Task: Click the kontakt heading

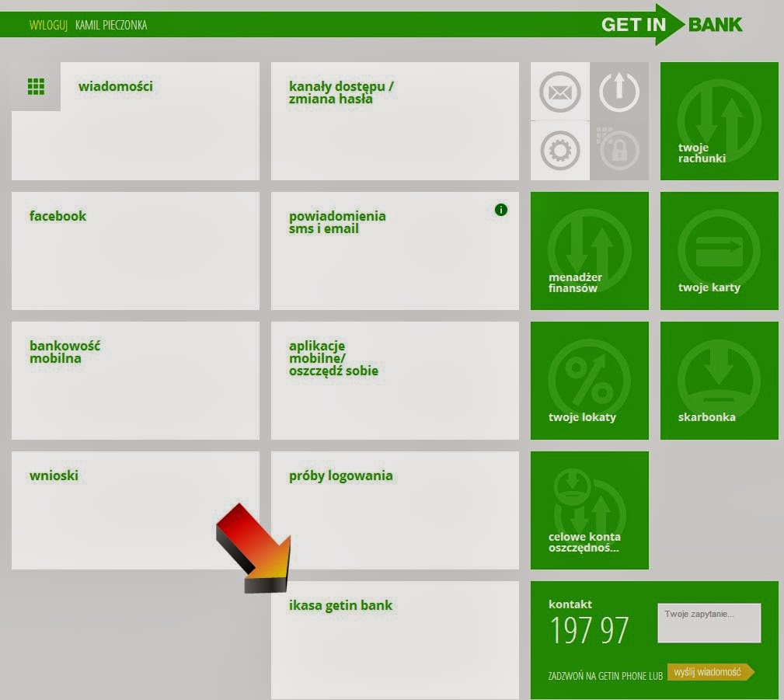Action: 570,604
